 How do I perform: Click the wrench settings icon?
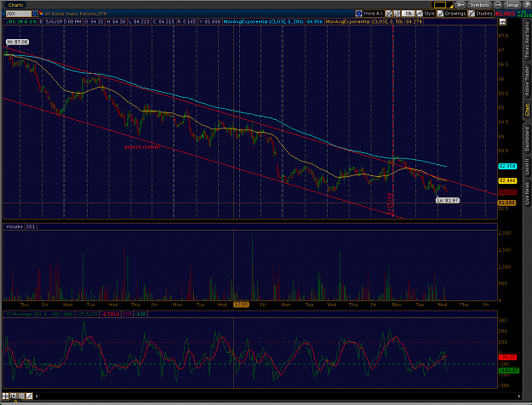(460, 5)
